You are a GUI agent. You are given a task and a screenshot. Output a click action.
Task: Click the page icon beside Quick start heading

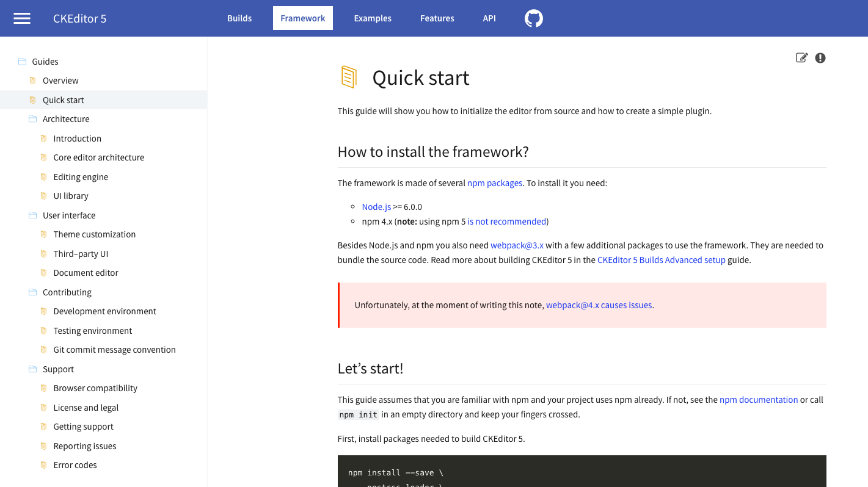click(349, 77)
